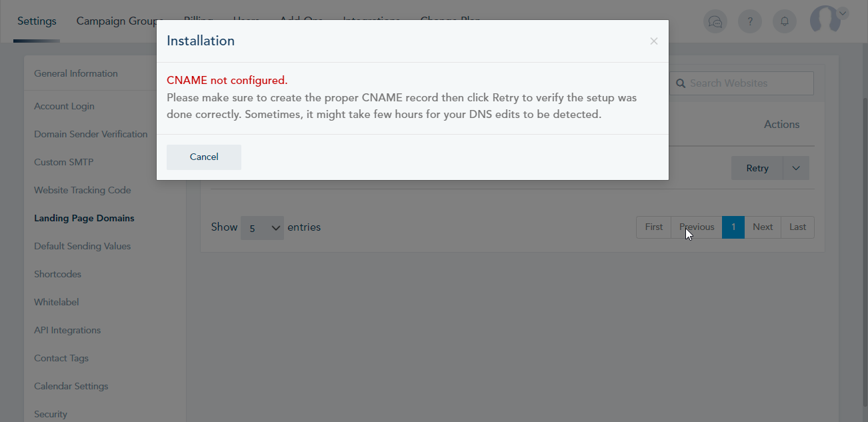This screenshot has width=868, height=422.
Task: Switch to the Settings tab
Action: coord(37,21)
